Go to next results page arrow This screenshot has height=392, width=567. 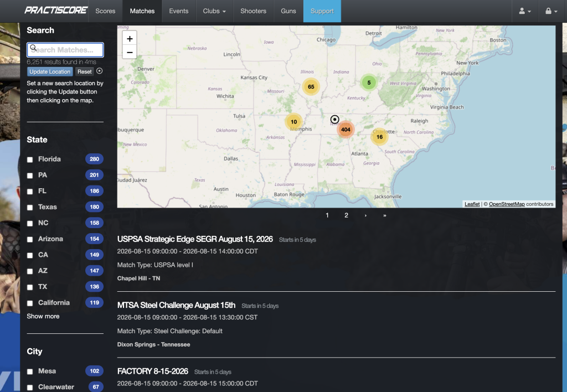tap(365, 215)
